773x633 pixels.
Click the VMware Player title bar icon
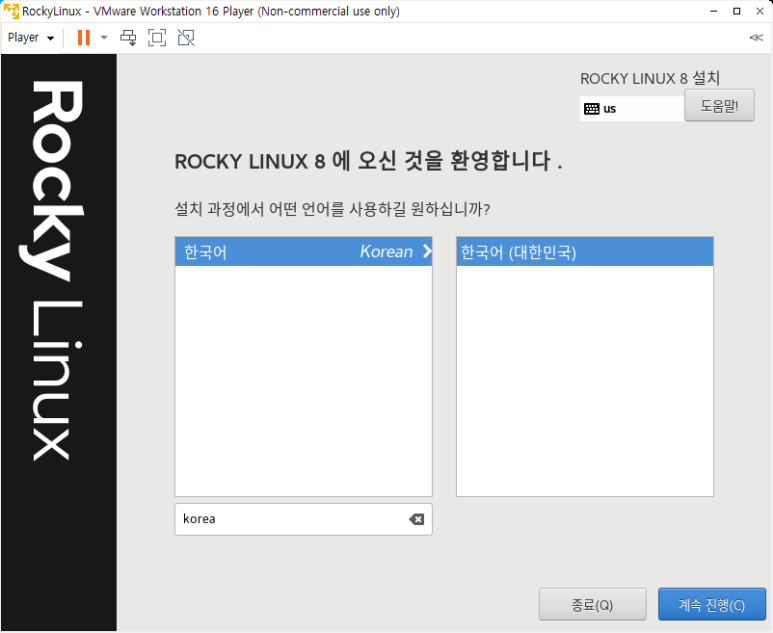11,11
